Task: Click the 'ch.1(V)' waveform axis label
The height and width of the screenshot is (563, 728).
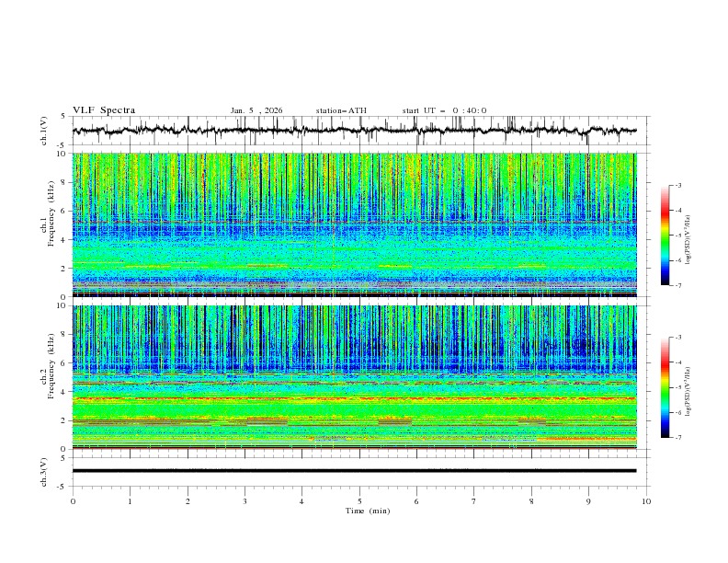Action: tap(44, 131)
